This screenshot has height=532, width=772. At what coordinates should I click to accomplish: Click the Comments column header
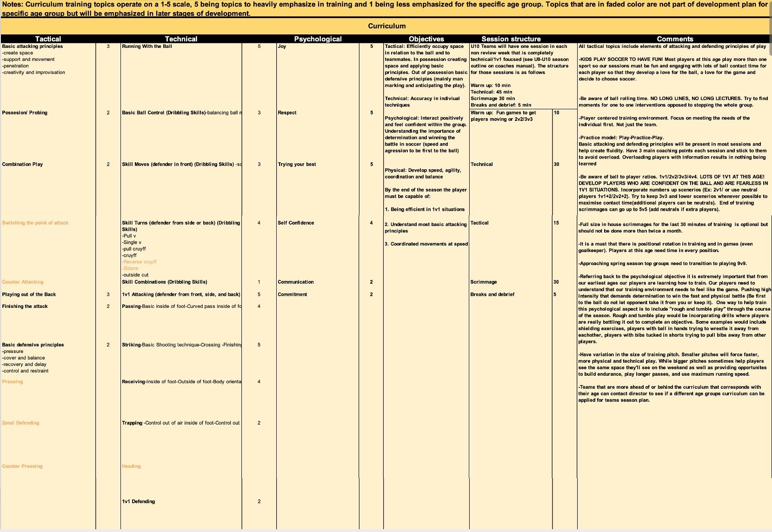click(674, 39)
